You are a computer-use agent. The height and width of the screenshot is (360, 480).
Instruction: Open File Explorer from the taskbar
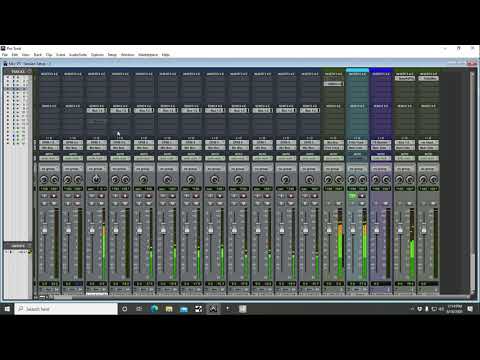tap(169, 309)
